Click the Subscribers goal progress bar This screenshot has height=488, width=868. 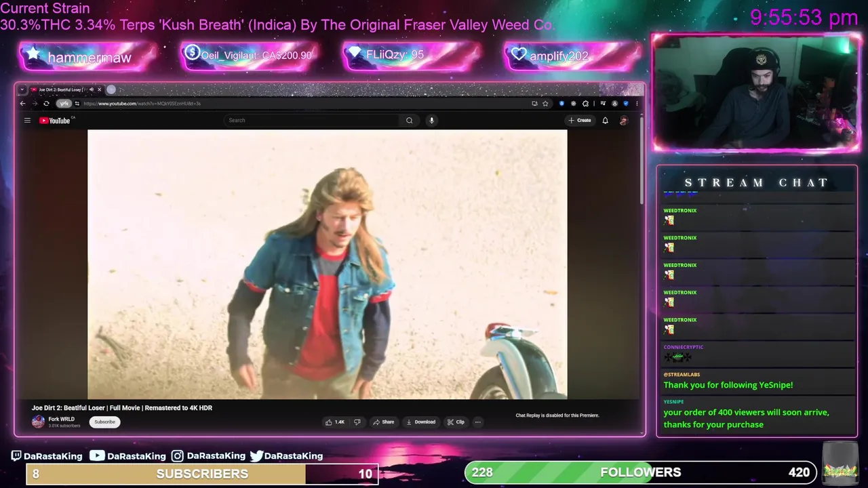pos(202,473)
